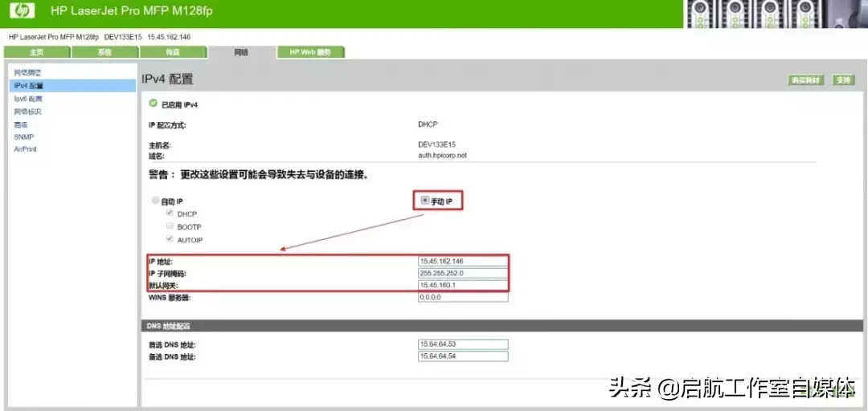This screenshot has width=868, height=411.
Task: Open AirPrint settings in the sidebar
Action: [x=26, y=149]
